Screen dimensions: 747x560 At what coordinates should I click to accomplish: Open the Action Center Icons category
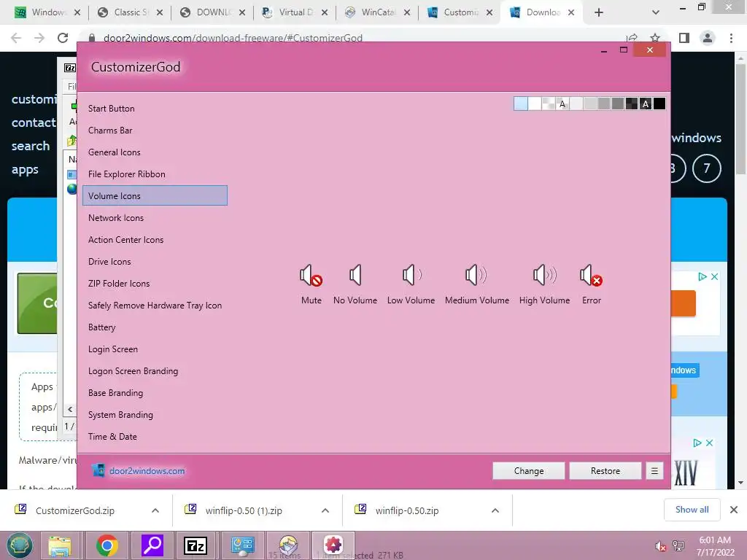155,240
